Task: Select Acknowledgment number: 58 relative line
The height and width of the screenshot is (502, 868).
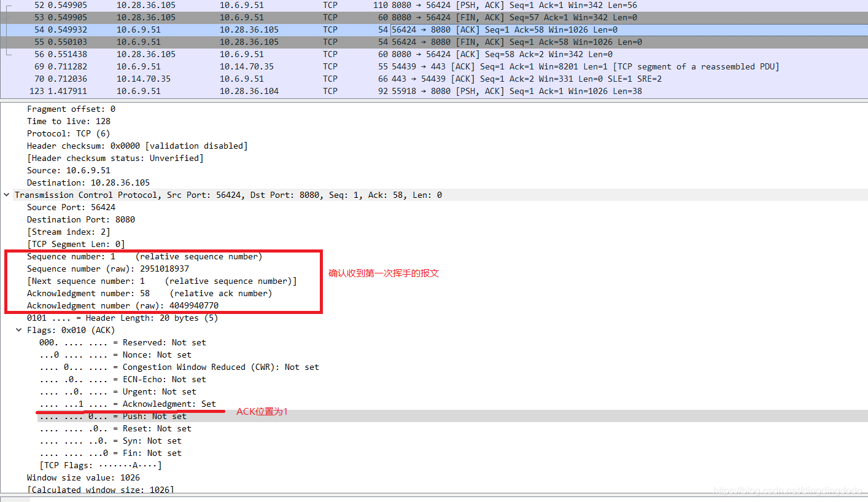Action: point(150,293)
